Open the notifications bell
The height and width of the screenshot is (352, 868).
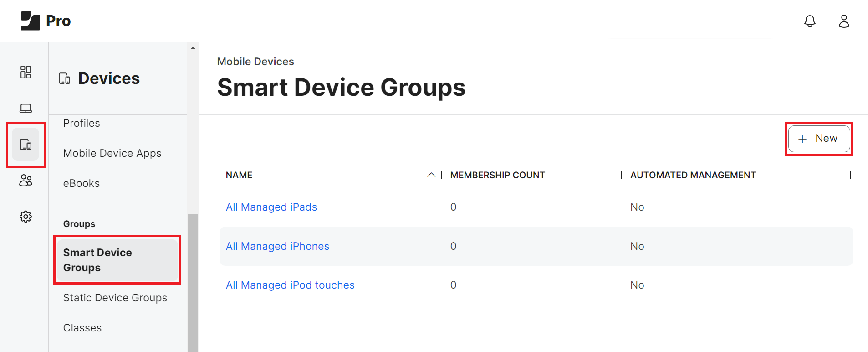[x=810, y=21]
